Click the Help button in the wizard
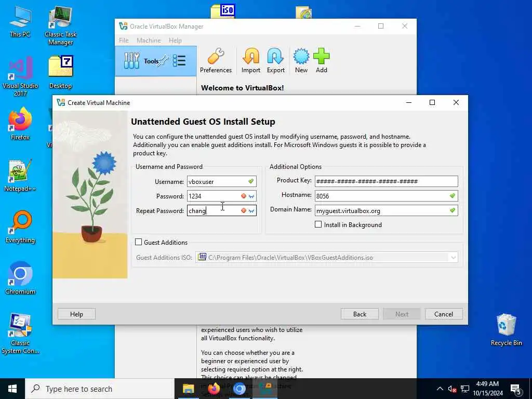Viewport: 532px width, 399px height. 76,314
